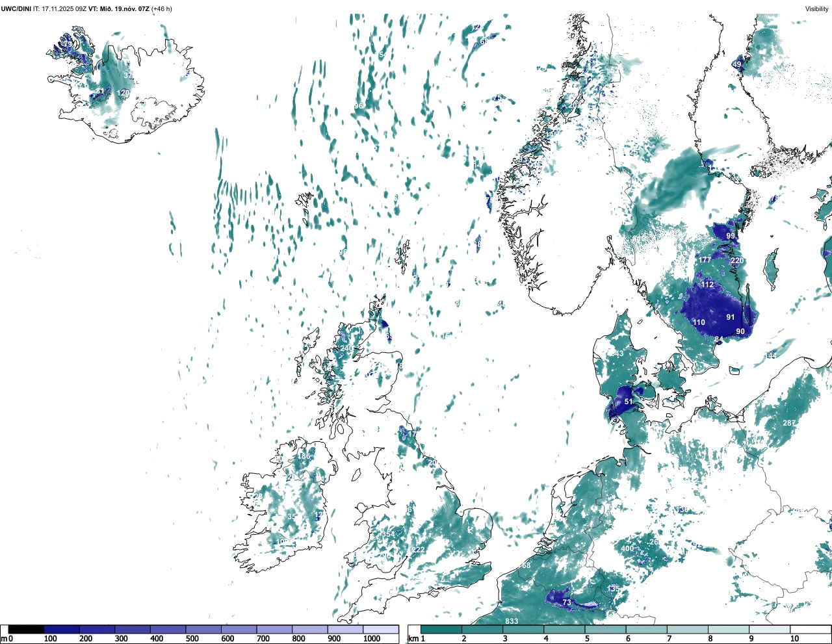The image size is (832, 644).
Task: Click the '400' visibility value in Germany
Action: point(627,548)
